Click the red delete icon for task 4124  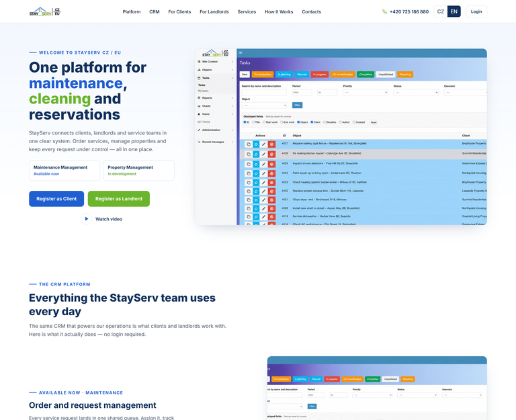[271, 173]
